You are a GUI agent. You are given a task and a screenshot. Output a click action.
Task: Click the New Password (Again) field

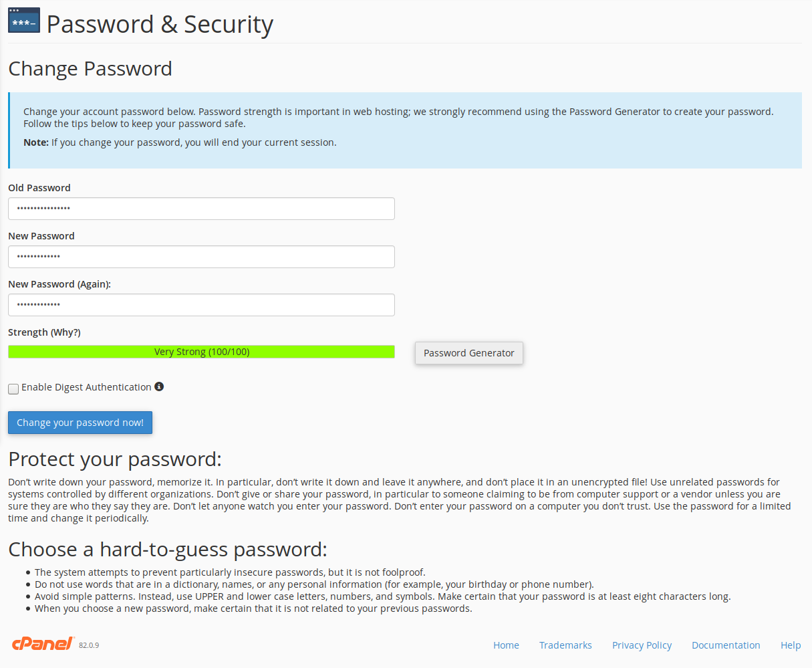coord(201,305)
